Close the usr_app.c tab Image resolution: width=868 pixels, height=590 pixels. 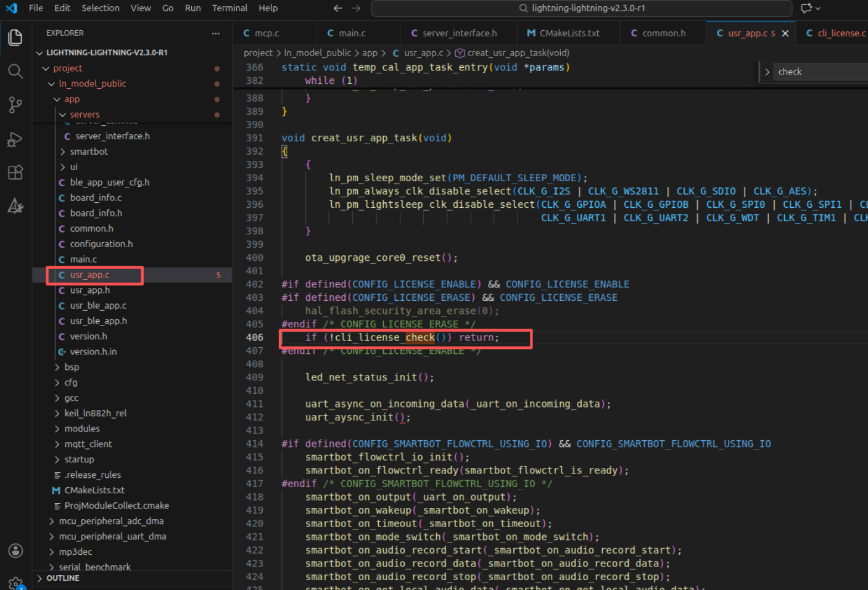(785, 33)
